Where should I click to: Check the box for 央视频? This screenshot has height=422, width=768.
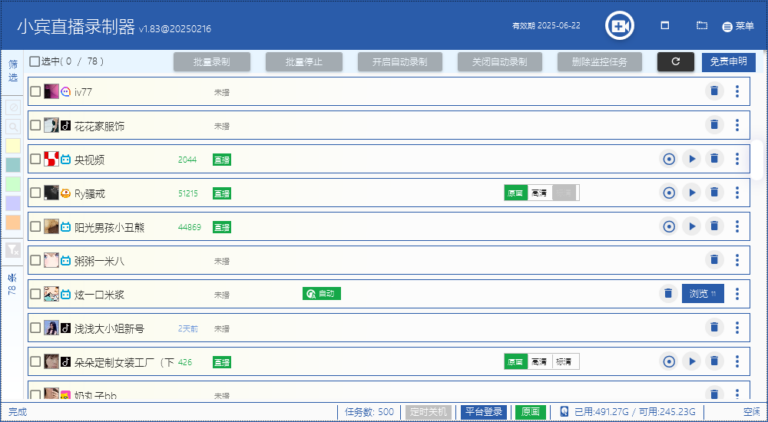click(36, 159)
